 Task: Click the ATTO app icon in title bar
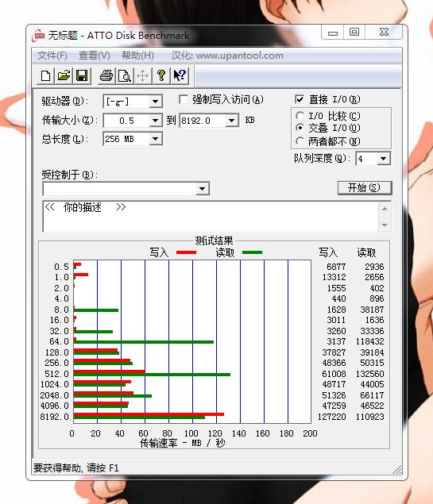point(38,36)
